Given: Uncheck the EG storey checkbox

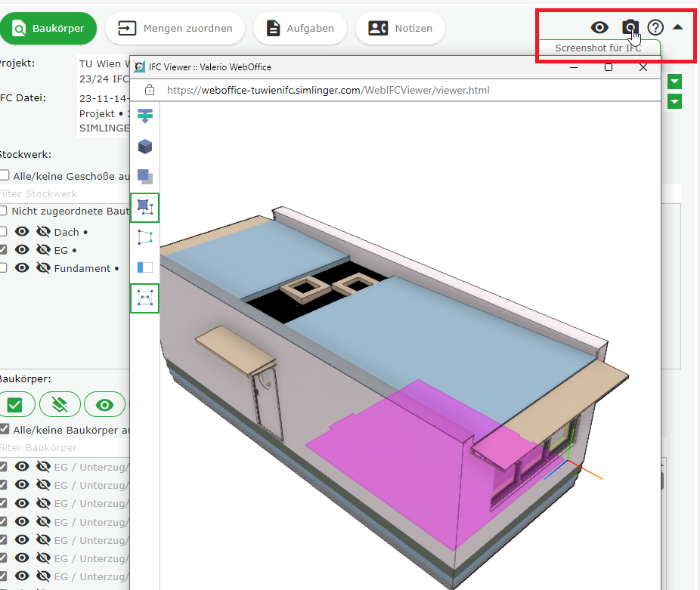Looking at the screenshot, I should tap(5, 250).
